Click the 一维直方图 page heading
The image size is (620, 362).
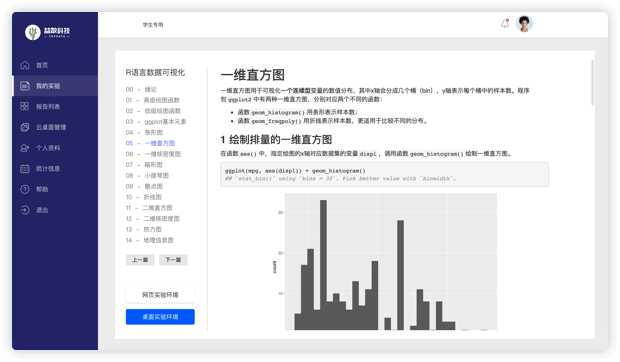[x=253, y=75]
